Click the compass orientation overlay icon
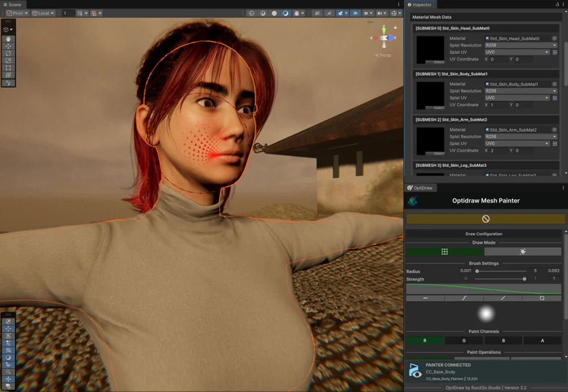 8,321
